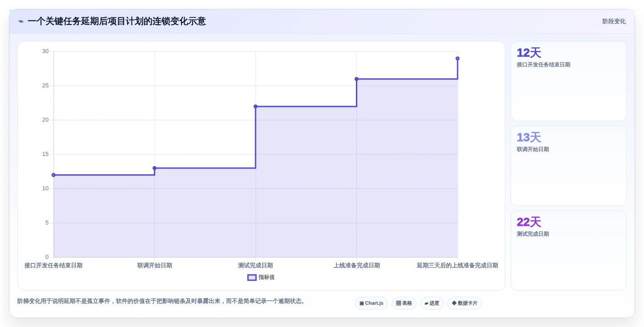
Task: Click the lightning icon beside the title
Action: 21,21
